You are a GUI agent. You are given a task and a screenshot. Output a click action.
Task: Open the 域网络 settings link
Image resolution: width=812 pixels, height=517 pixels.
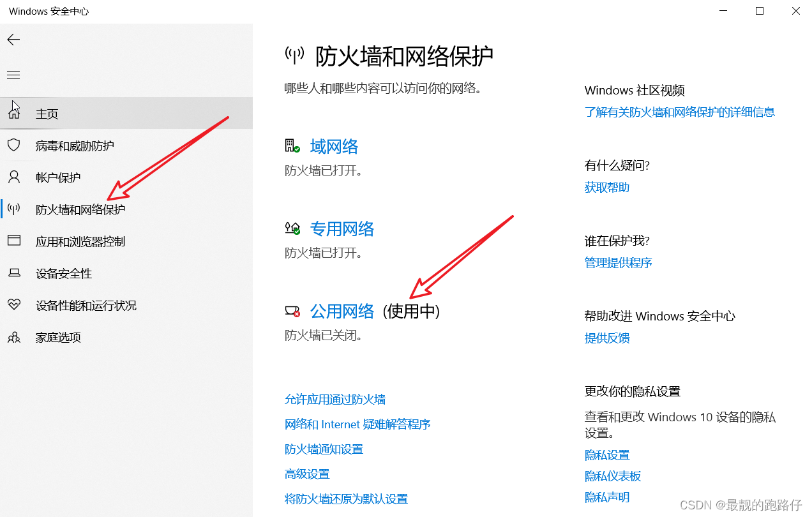(334, 147)
